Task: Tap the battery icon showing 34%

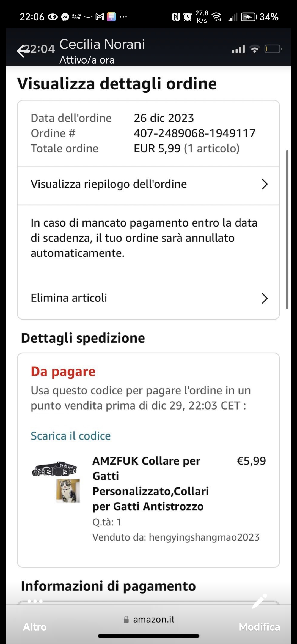Action: tap(248, 17)
